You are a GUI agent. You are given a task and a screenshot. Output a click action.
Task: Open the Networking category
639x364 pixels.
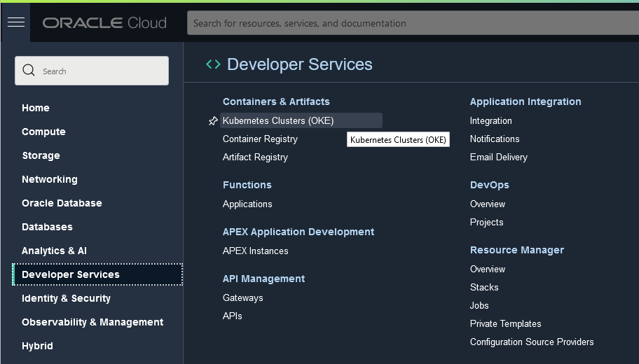[50, 179]
